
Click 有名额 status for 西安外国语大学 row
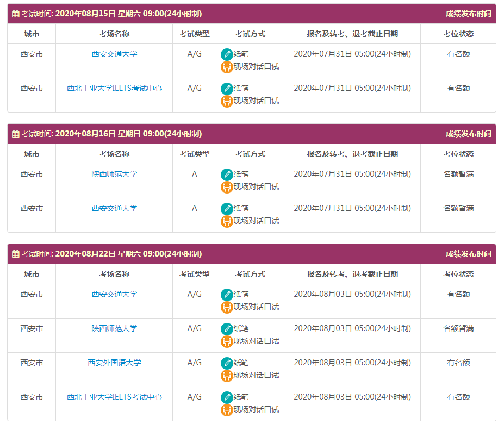458,363
